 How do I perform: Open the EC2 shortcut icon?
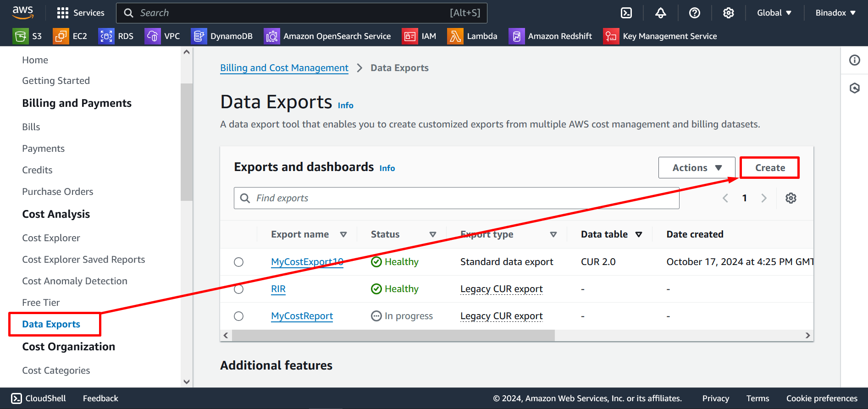61,36
